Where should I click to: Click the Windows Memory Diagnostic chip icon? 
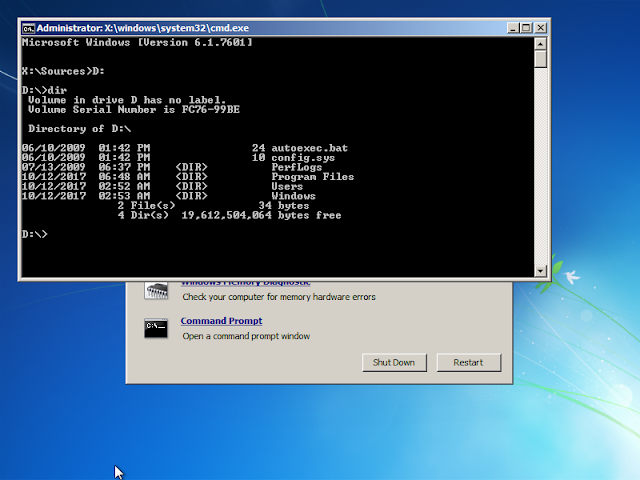click(x=156, y=291)
